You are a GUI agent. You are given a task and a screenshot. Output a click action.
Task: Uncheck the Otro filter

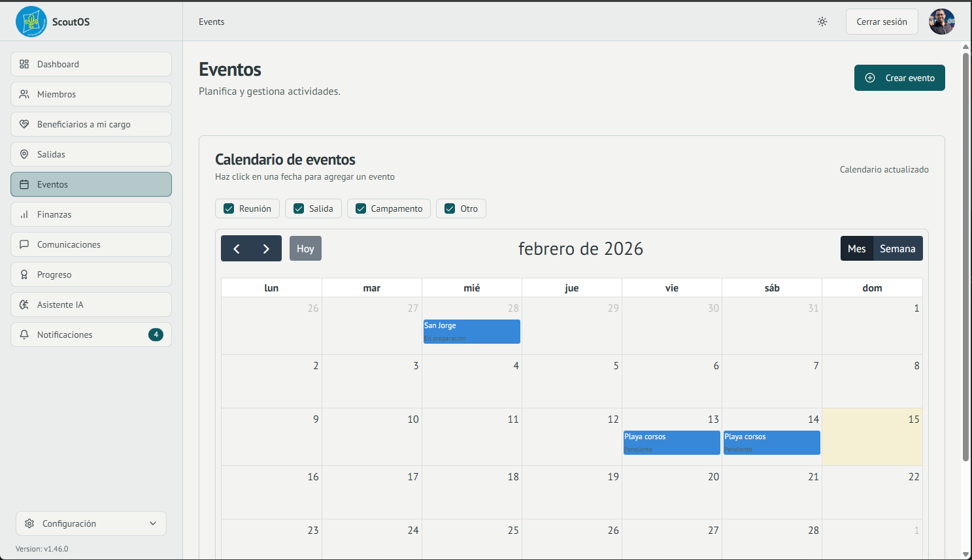point(450,208)
